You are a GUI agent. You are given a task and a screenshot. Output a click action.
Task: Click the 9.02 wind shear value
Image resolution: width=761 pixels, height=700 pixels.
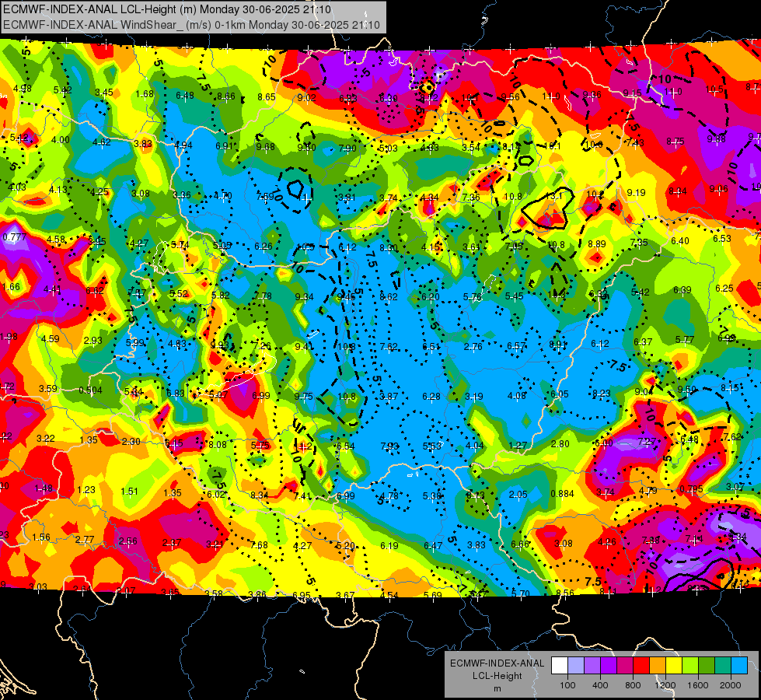click(x=307, y=98)
